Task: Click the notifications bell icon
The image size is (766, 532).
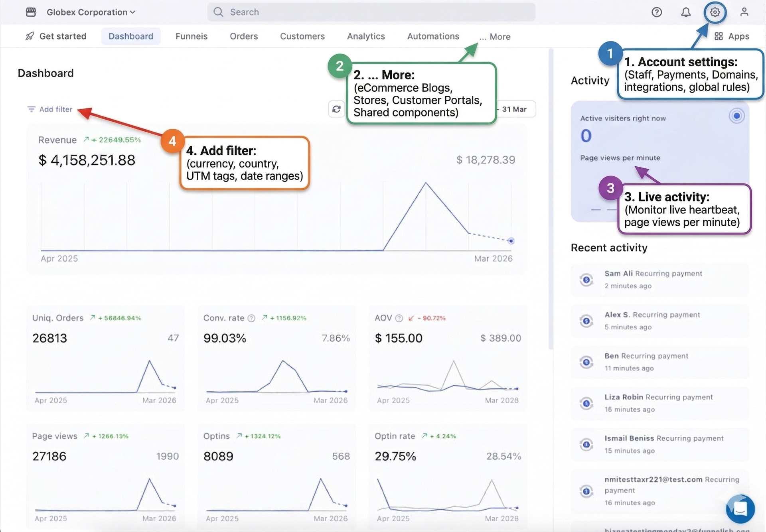Action: point(685,12)
